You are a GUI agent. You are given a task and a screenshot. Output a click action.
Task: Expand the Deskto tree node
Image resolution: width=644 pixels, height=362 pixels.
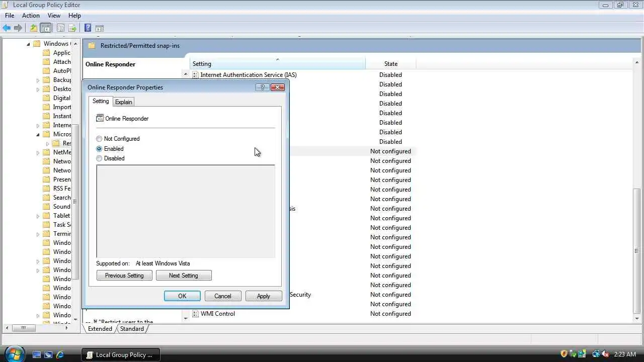coord(38,89)
